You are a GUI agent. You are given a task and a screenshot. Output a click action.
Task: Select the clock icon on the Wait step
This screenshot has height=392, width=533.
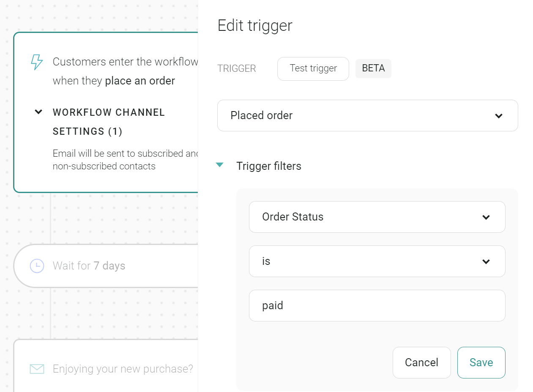pyautogui.click(x=38, y=266)
